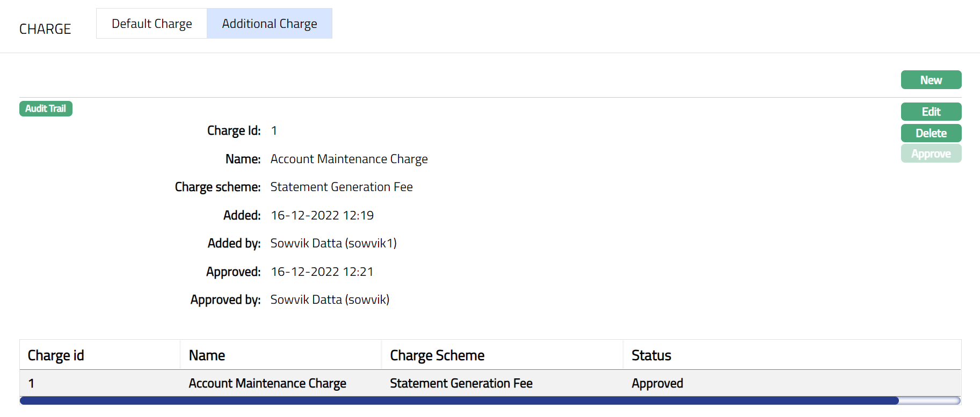Click the Charge Scheme column header
The width and height of the screenshot is (980, 417).
click(x=437, y=355)
